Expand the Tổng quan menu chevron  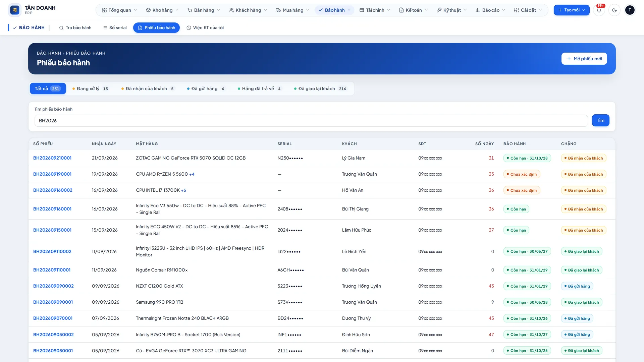coord(136,10)
